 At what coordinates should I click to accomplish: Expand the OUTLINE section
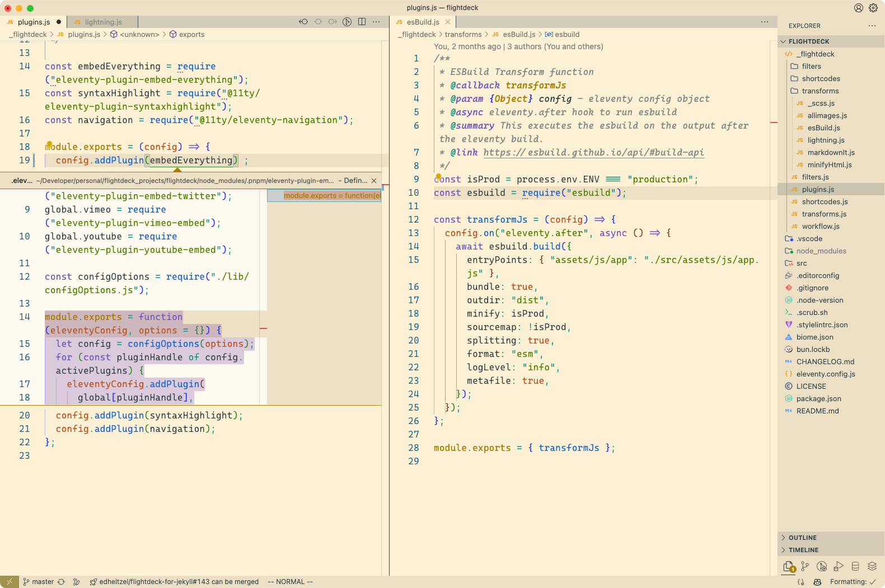[x=831, y=538]
